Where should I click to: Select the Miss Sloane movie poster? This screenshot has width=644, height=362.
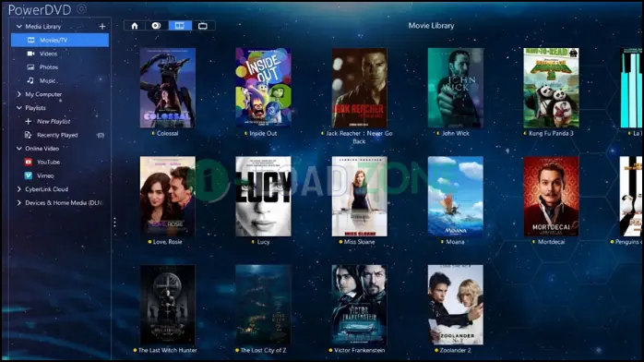pyautogui.click(x=360, y=196)
